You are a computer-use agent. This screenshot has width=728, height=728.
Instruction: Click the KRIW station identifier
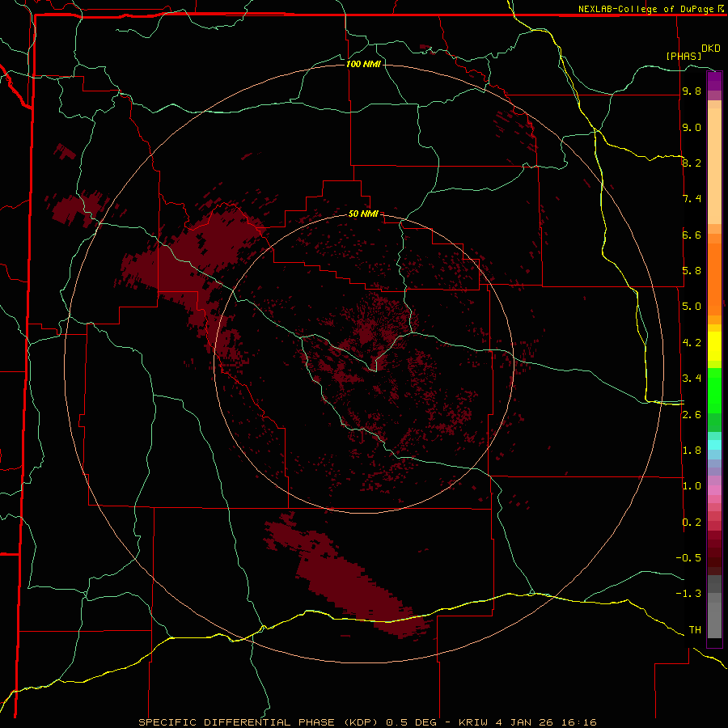tap(473, 722)
